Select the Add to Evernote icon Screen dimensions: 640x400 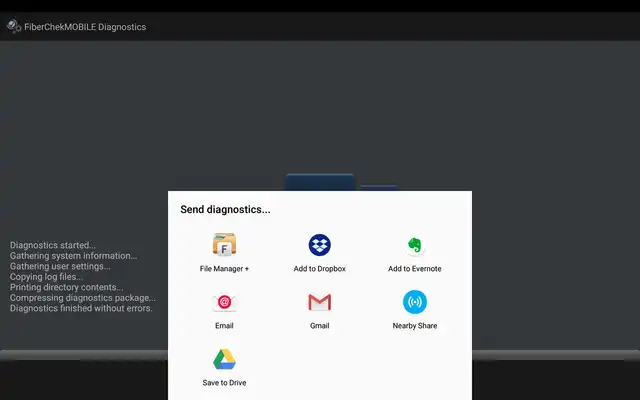click(415, 245)
